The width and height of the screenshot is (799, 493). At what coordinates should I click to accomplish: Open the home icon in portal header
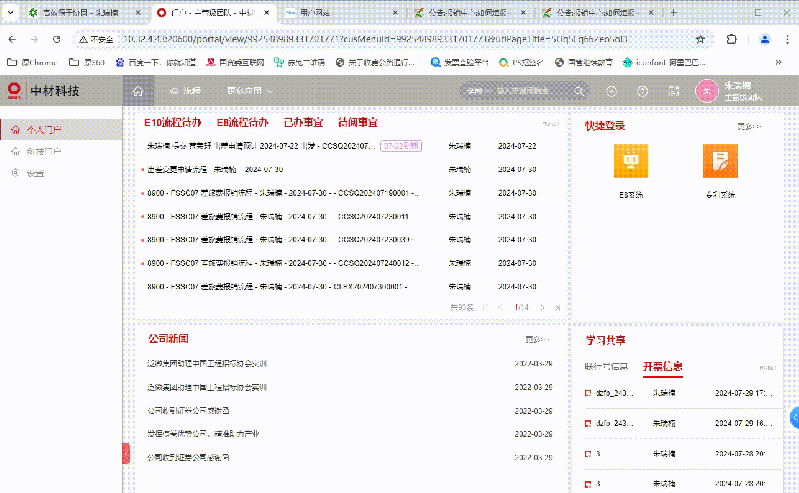pyautogui.click(x=138, y=91)
